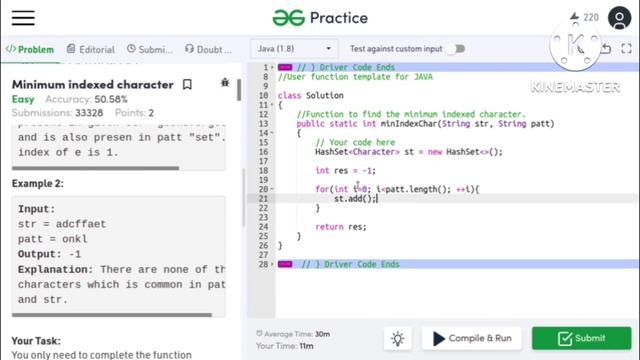The width and height of the screenshot is (640, 360).
Task: Click the HashSet declaration on line 16
Action: (x=409, y=152)
